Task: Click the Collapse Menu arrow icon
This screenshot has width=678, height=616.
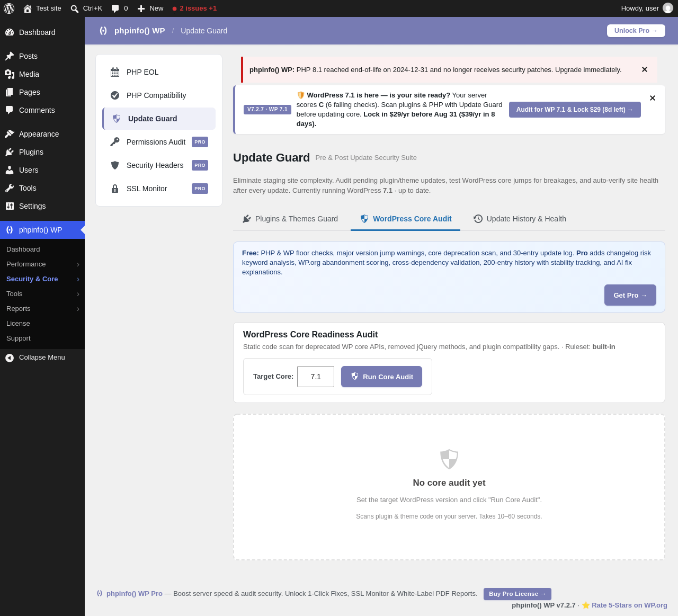Action: (10, 358)
